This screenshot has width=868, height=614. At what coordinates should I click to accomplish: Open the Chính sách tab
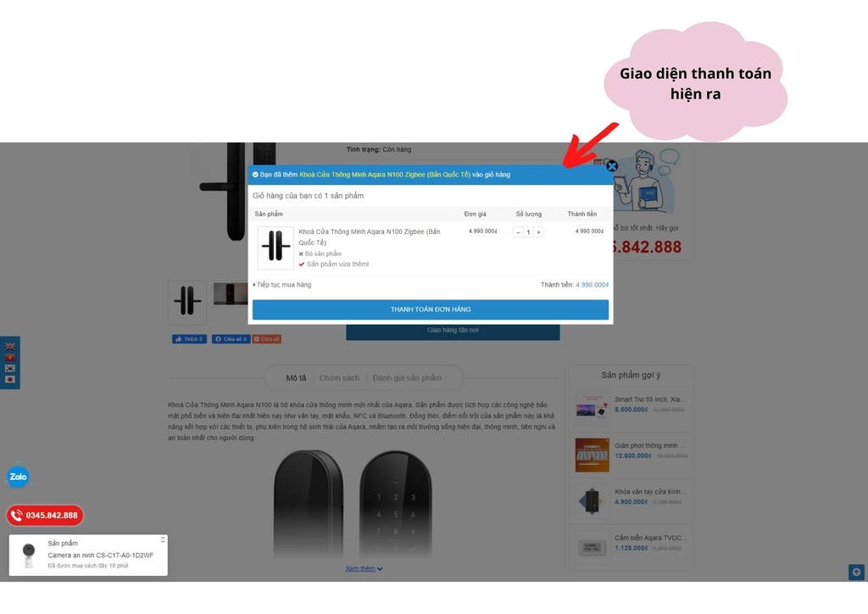(339, 378)
